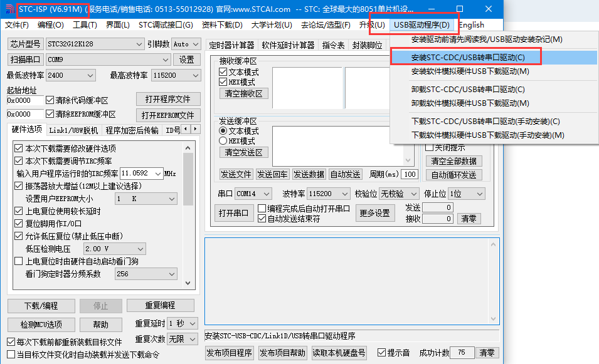Switch to 指令表 tab
This screenshot has width=599, height=364.
pyautogui.click(x=333, y=45)
